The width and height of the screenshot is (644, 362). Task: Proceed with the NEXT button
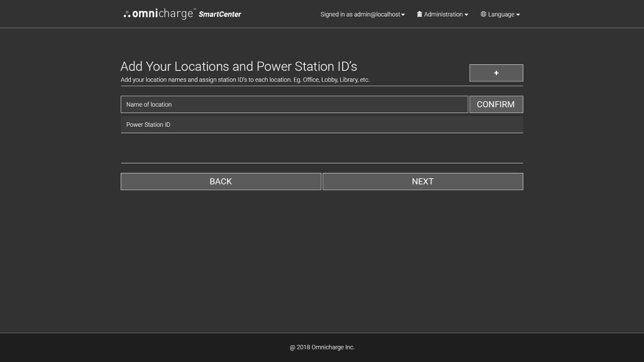coord(423,181)
